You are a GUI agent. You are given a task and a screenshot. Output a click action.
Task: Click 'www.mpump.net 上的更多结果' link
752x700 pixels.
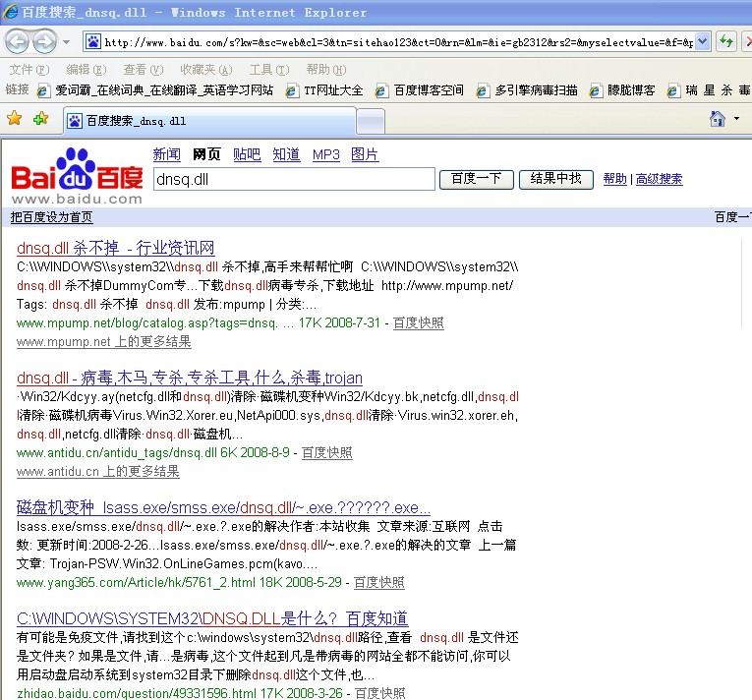(103, 341)
